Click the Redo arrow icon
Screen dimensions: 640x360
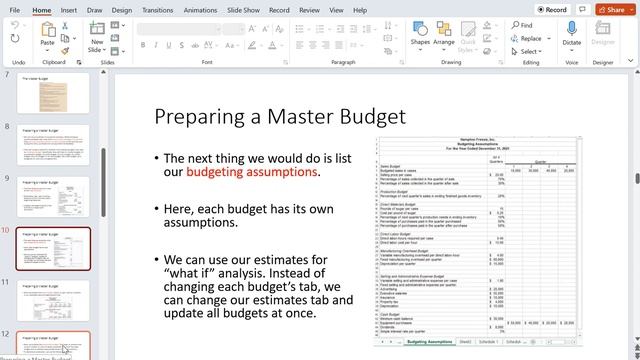coord(15,38)
